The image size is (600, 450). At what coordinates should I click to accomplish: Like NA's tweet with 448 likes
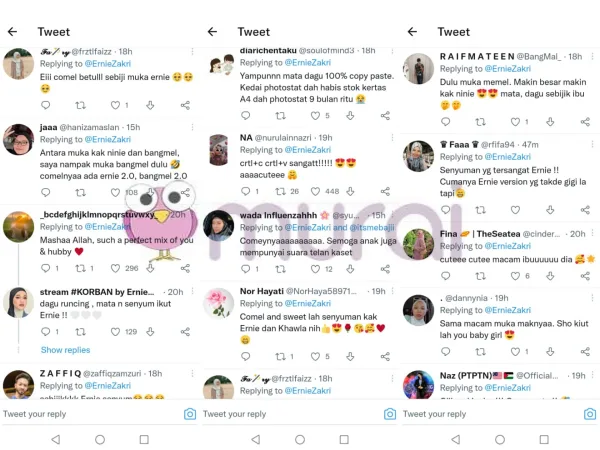[315, 191]
